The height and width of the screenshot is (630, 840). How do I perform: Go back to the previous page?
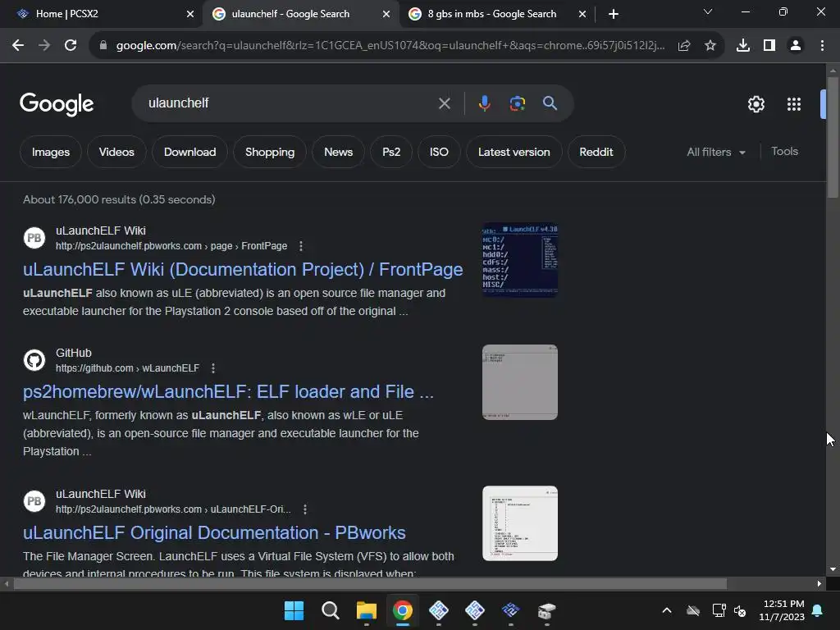[18, 46]
